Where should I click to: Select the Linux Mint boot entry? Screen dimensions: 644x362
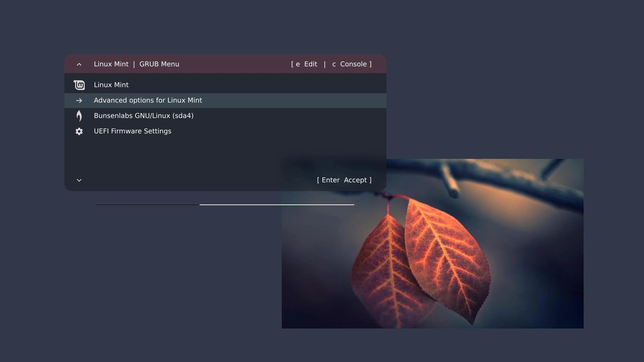point(225,85)
